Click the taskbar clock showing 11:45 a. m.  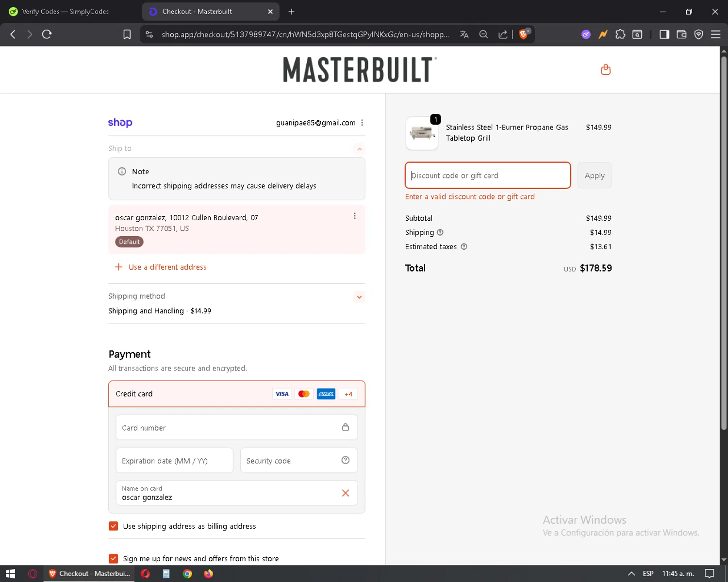678,574
